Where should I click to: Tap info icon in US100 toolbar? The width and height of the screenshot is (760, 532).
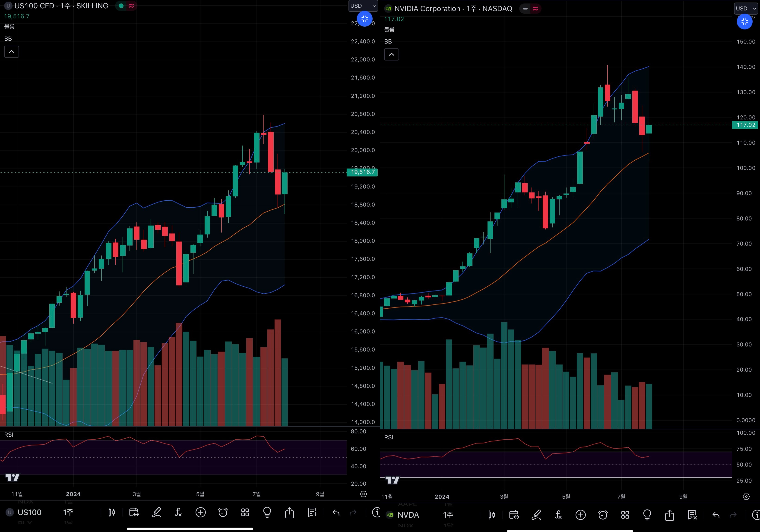(x=376, y=513)
